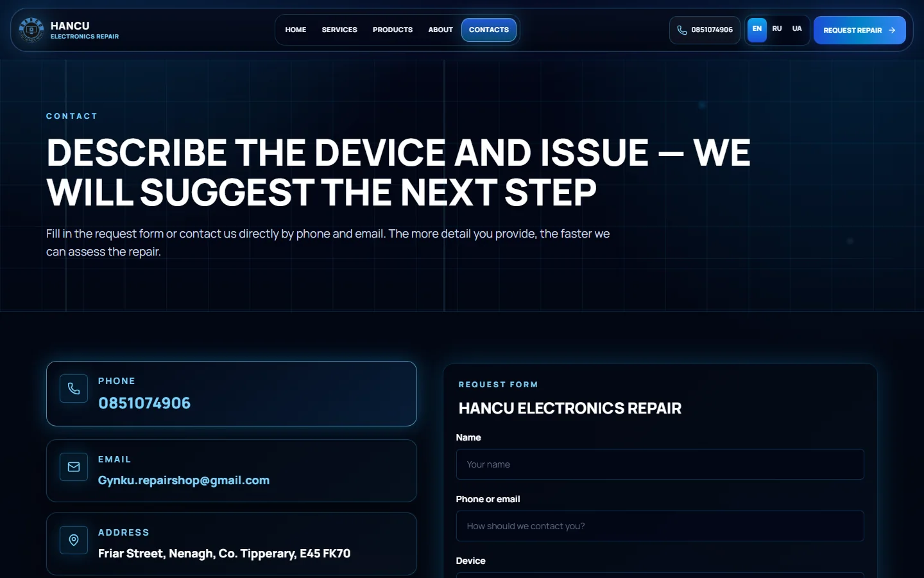Click the Phone or email label
Screen dimensions: 924x578
tap(488, 499)
